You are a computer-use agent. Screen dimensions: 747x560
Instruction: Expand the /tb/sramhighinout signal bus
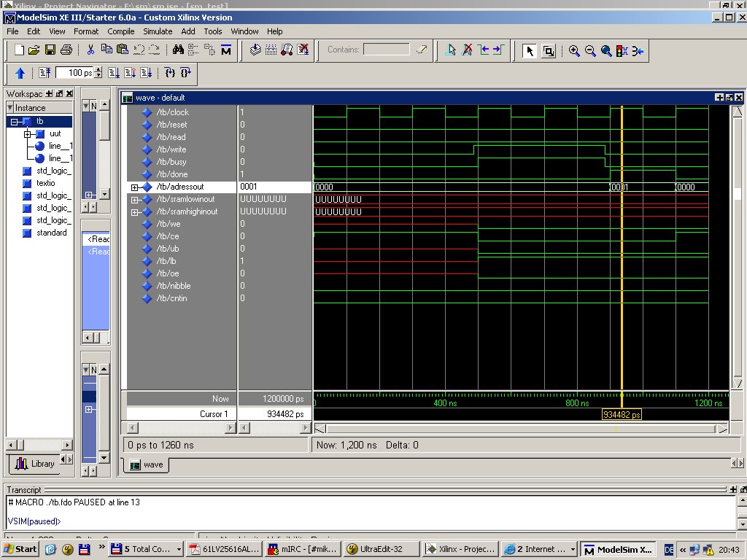(135, 212)
